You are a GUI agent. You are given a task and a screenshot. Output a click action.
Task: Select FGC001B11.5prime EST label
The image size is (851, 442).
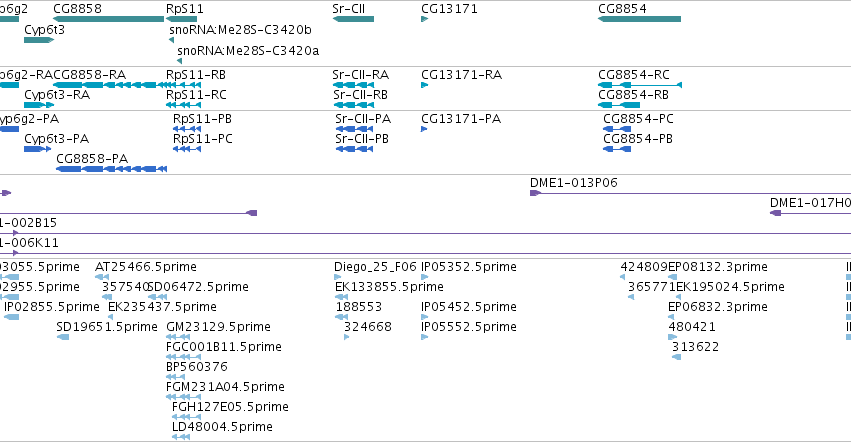click(224, 346)
